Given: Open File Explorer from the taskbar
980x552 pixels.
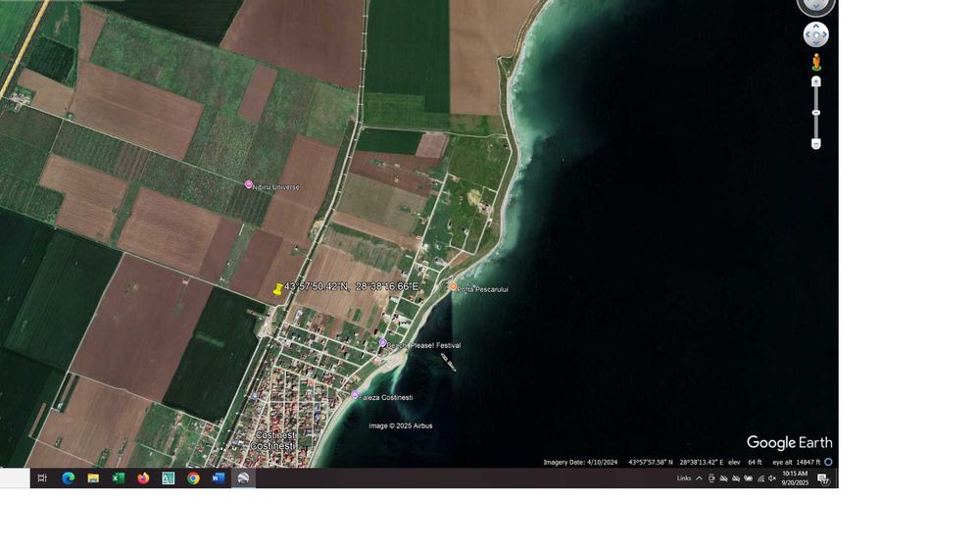Looking at the screenshot, I should pos(93,478).
